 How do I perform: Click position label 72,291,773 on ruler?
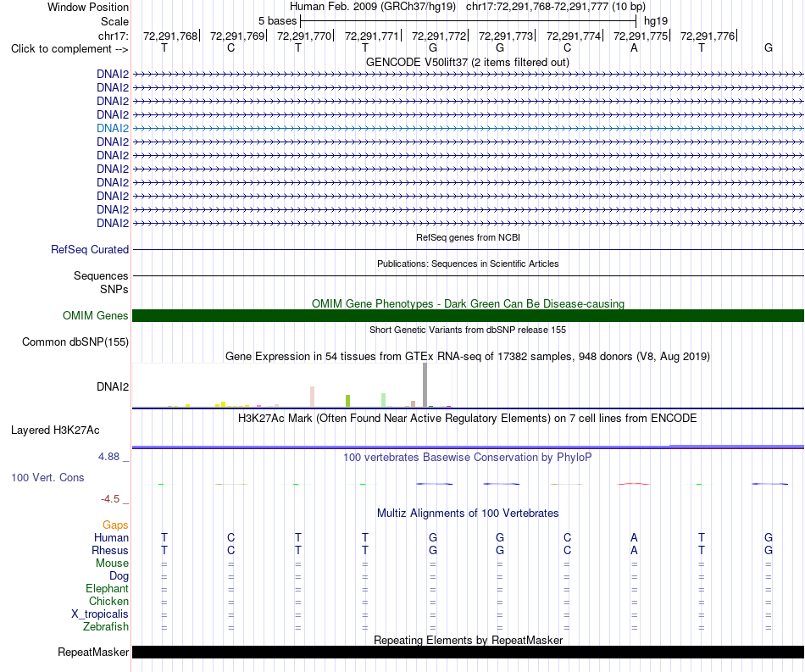point(506,36)
